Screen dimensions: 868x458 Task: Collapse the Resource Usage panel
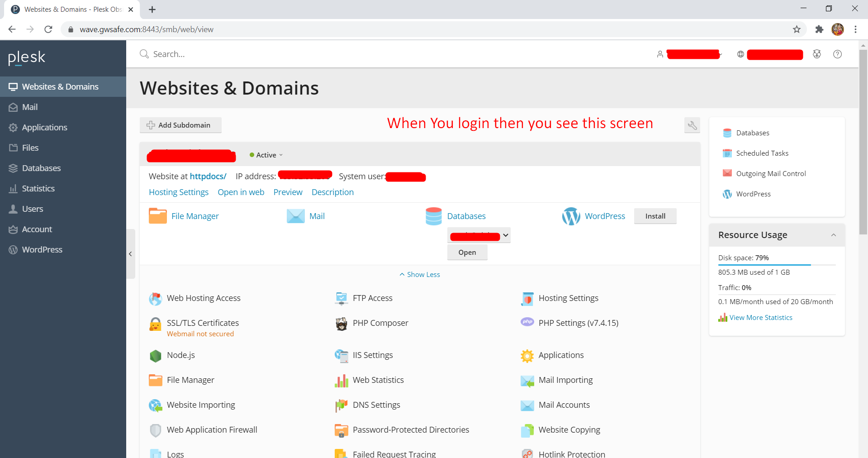click(833, 235)
